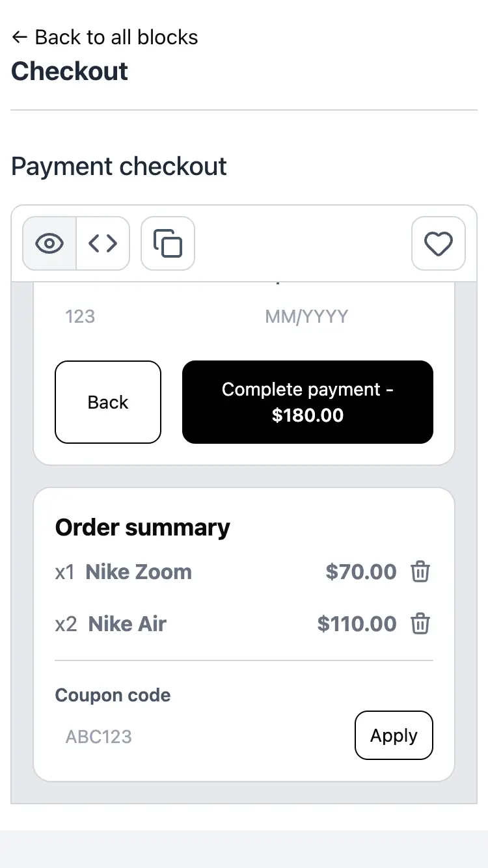Image resolution: width=488 pixels, height=868 pixels.
Task: Click the security code 123 field
Action: coord(143,317)
